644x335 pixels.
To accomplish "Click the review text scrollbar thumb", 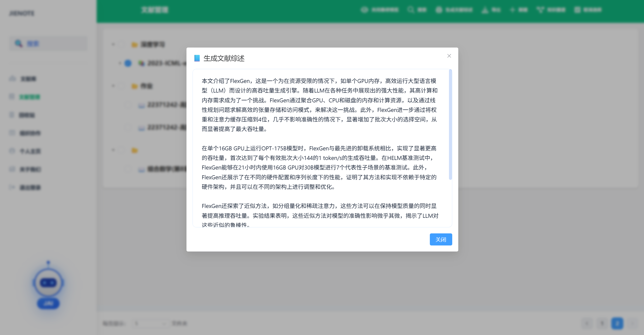I will (x=450, y=124).
